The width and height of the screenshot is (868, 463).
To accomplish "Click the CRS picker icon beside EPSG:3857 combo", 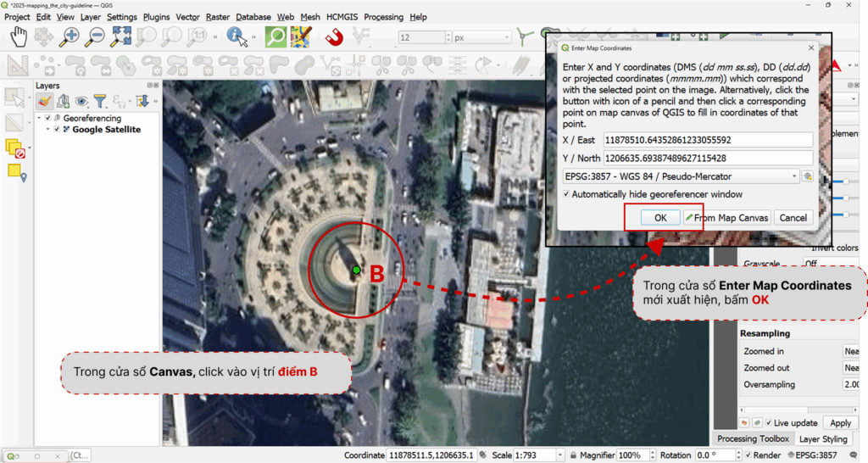I will point(808,176).
